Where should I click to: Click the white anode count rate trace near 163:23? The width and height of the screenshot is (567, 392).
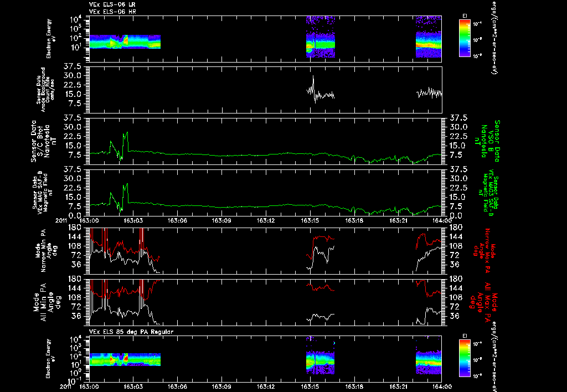[429, 92]
